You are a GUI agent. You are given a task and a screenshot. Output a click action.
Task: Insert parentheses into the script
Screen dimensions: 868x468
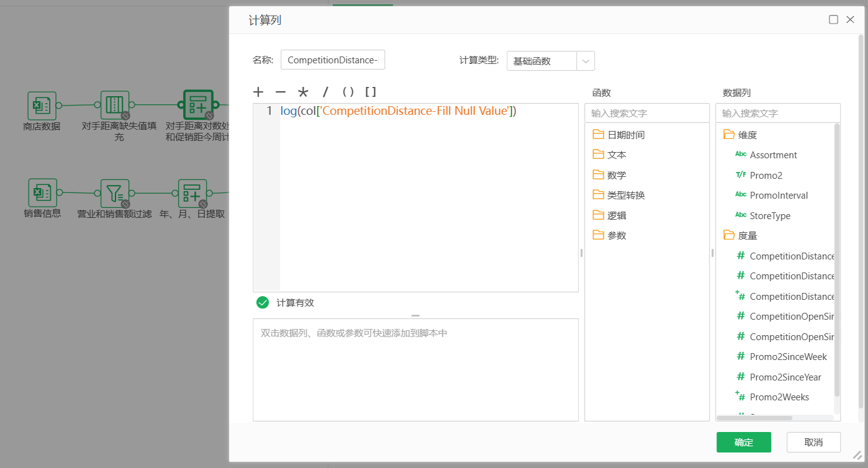(348, 92)
